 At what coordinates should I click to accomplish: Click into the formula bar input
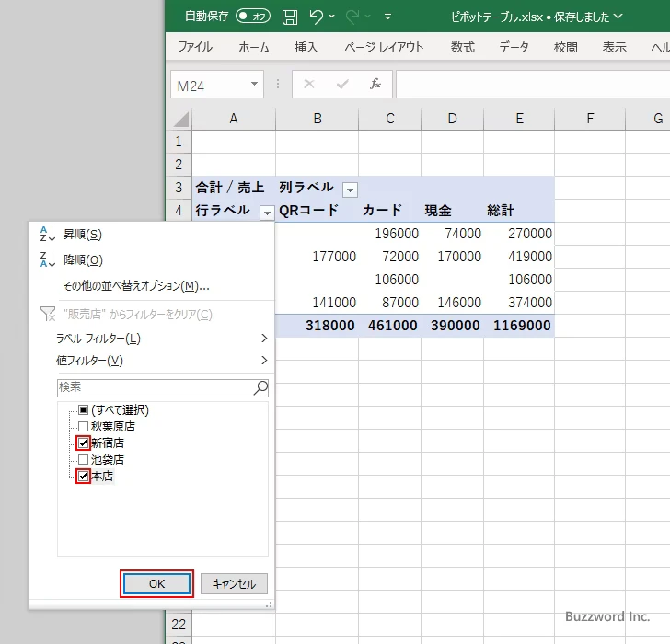click(532, 84)
